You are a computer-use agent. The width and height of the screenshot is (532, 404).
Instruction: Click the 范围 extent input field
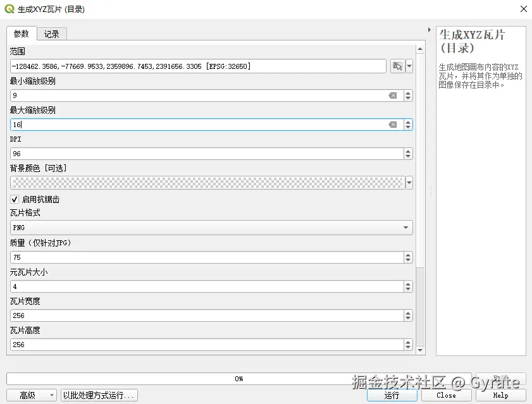coord(198,66)
